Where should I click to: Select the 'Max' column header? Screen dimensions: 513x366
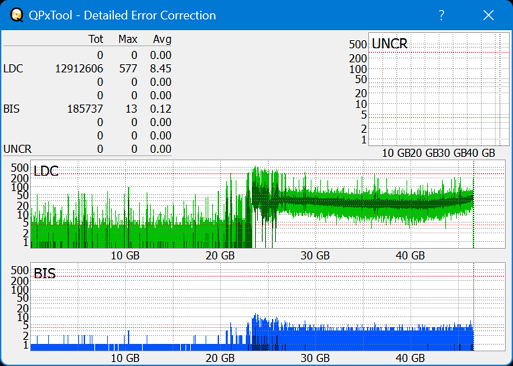[x=128, y=39]
